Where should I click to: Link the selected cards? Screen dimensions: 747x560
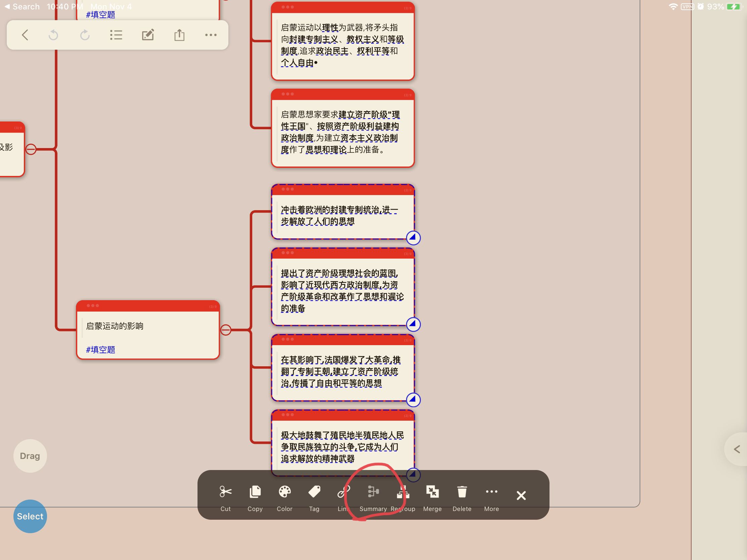pyautogui.click(x=344, y=498)
